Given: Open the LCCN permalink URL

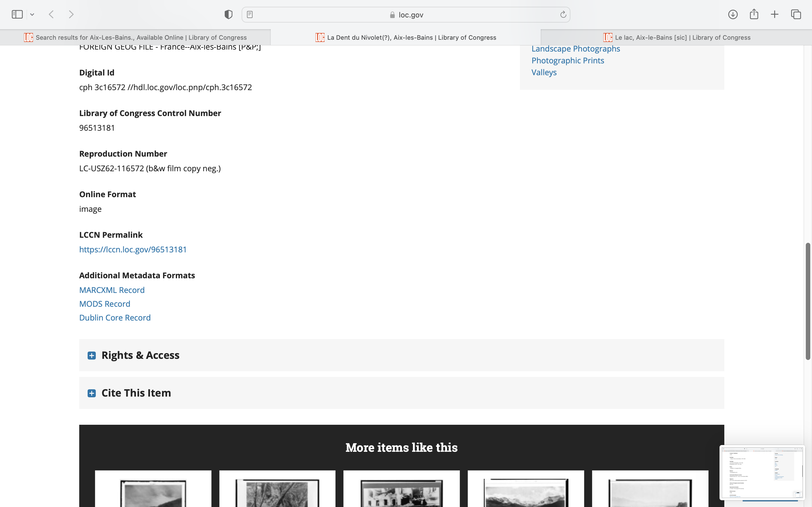Looking at the screenshot, I should 133,250.
